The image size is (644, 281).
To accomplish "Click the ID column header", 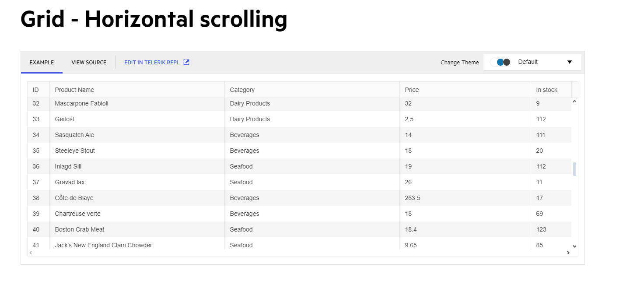I will point(36,90).
